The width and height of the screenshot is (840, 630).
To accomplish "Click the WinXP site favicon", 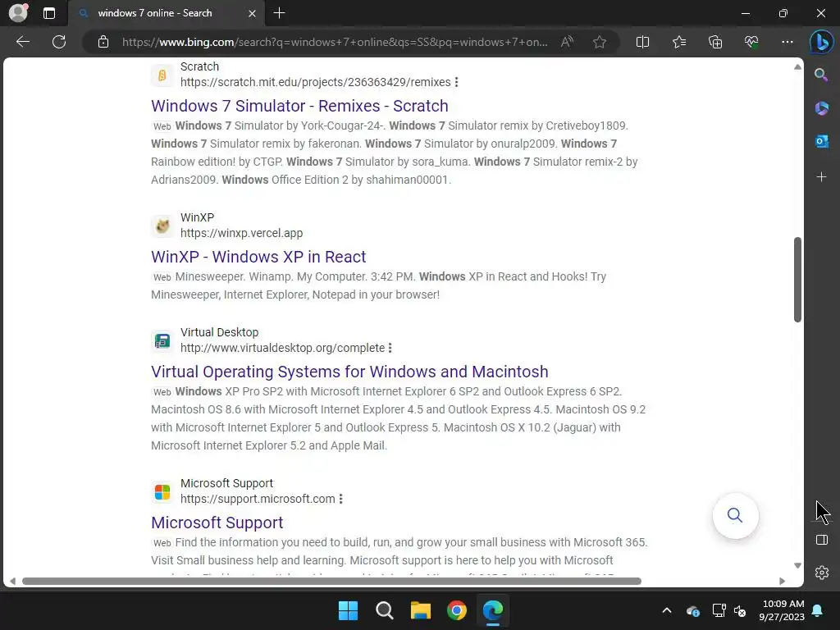I will click(162, 226).
